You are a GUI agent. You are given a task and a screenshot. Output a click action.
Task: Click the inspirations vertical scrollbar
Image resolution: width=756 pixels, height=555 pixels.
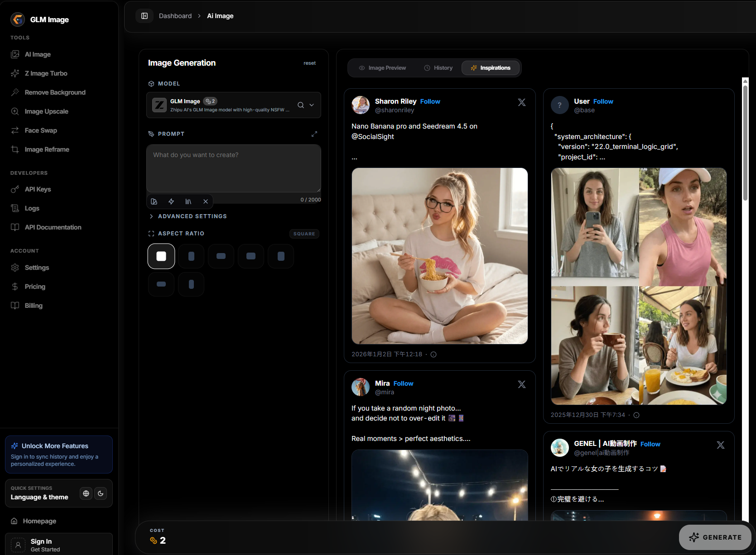pos(745,143)
